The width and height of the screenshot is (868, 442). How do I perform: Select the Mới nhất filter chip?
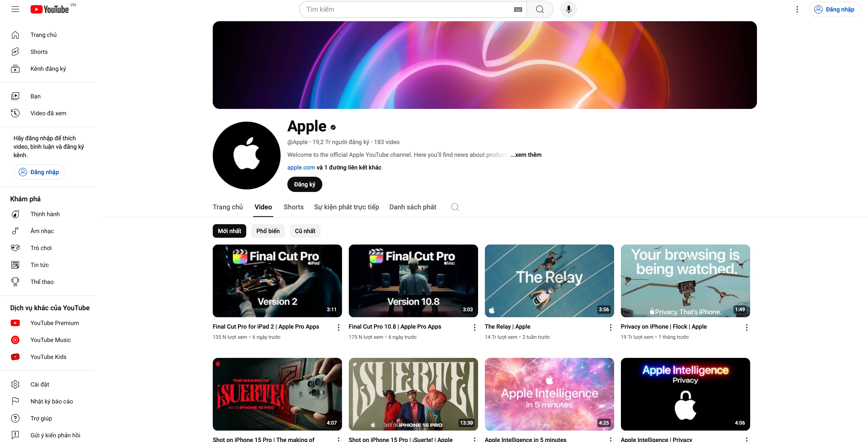[x=230, y=231]
